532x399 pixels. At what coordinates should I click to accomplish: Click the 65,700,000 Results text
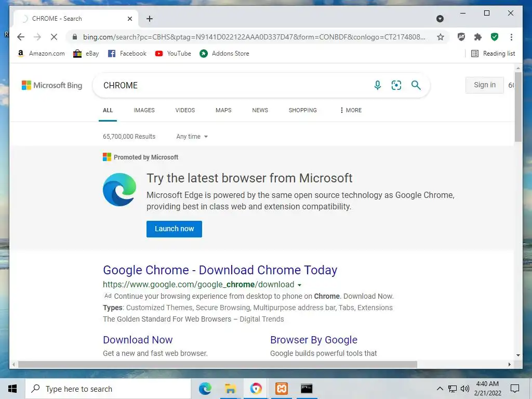tap(129, 137)
